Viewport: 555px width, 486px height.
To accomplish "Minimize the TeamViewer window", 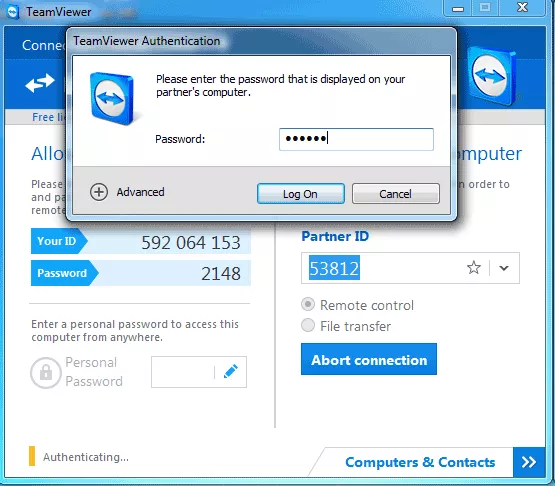I will [x=458, y=8].
